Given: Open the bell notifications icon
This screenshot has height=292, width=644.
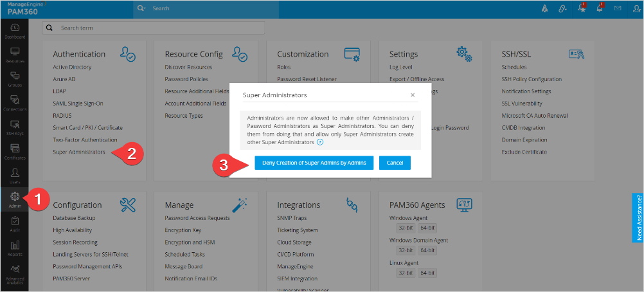Looking at the screenshot, I should [599, 8].
